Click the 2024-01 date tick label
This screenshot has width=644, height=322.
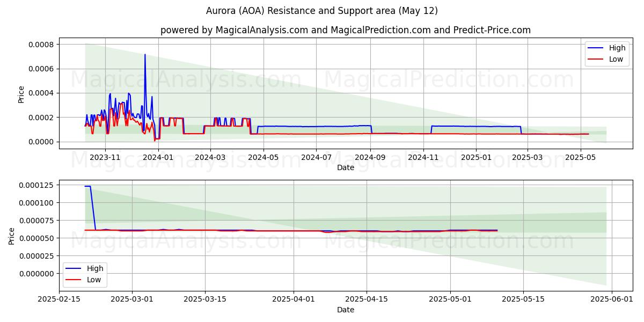click(x=158, y=157)
